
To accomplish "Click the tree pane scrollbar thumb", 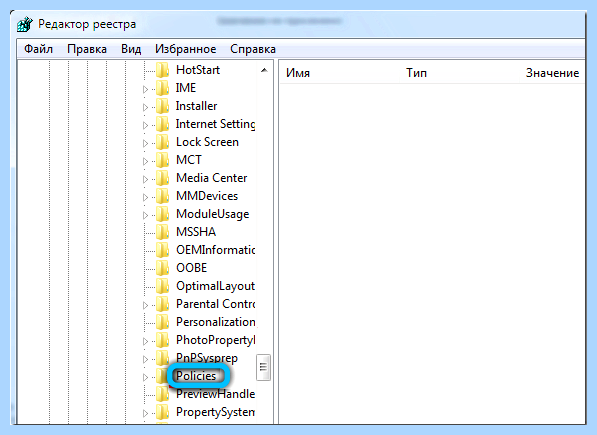I will point(263,367).
